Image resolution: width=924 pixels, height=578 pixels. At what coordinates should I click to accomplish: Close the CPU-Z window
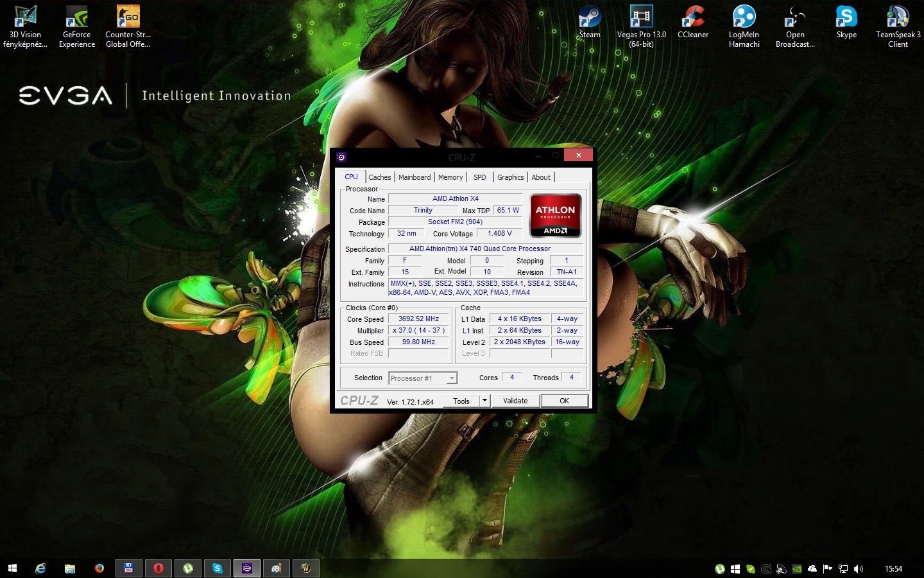578,155
